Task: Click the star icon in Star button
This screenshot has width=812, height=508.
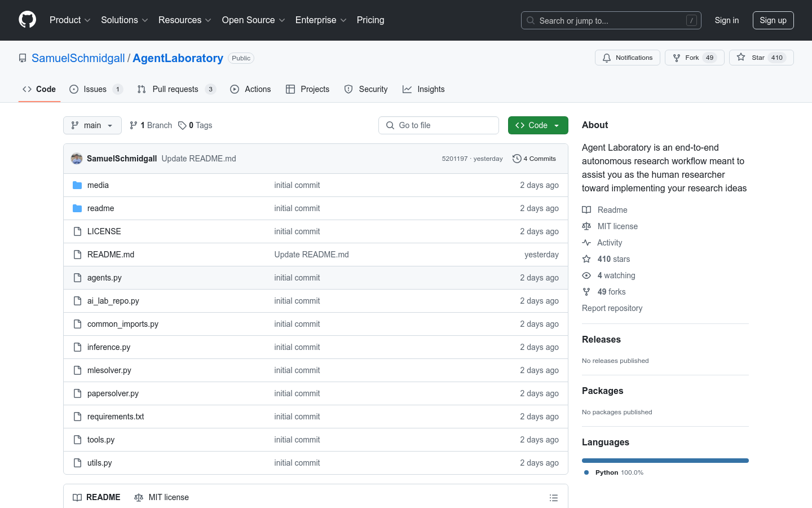Action: 741,58
